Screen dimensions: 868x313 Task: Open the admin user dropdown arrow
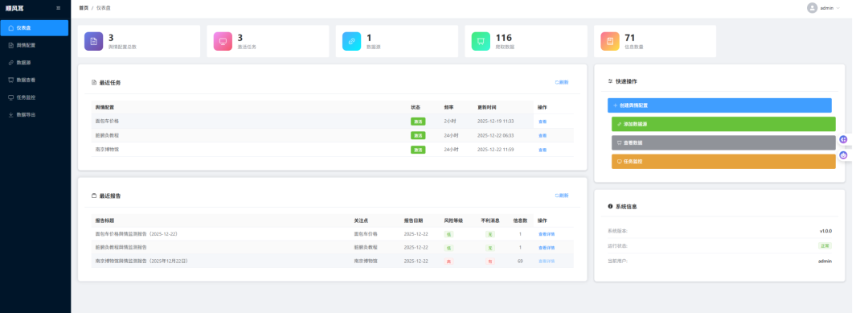tap(837, 8)
